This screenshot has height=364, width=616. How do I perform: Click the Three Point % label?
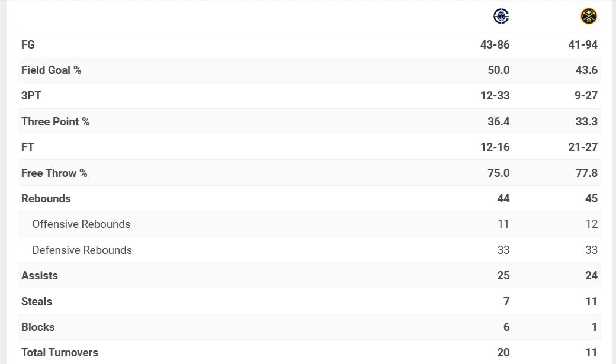point(55,121)
